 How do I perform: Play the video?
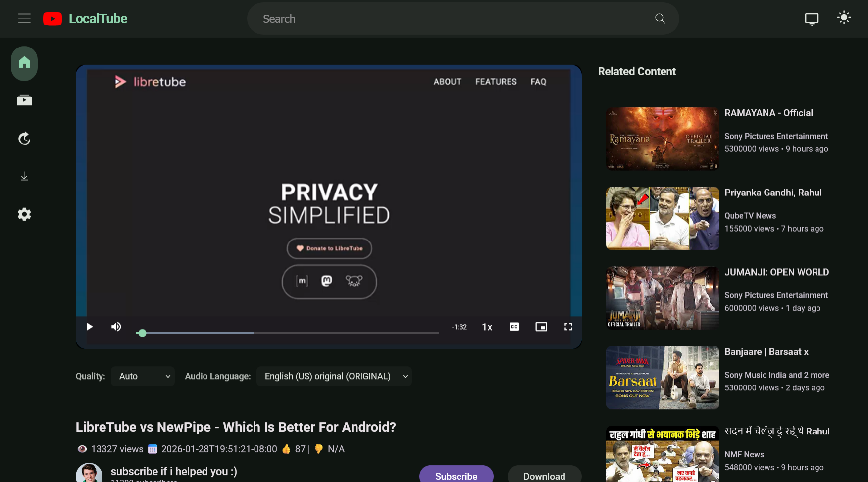(90, 327)
